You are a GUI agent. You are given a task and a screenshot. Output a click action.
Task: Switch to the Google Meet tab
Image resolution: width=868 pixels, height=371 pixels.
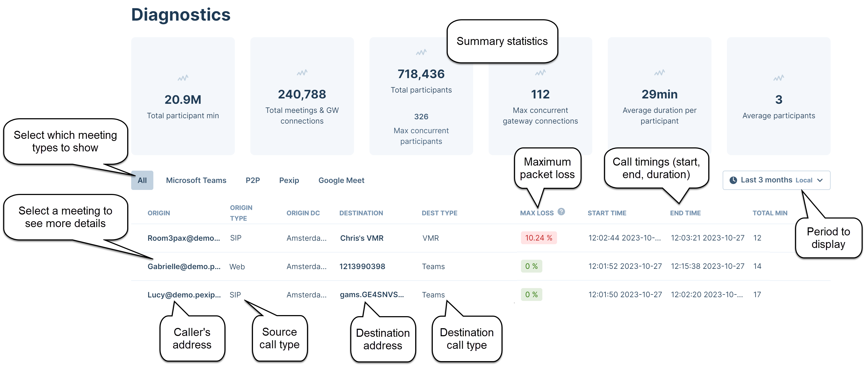click(x=341, y=181)
